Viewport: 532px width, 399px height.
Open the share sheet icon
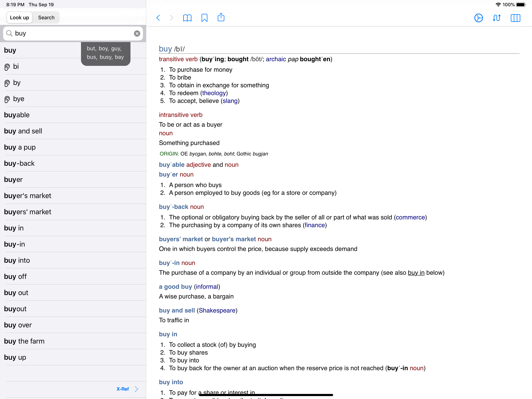[x=221, y=18]
